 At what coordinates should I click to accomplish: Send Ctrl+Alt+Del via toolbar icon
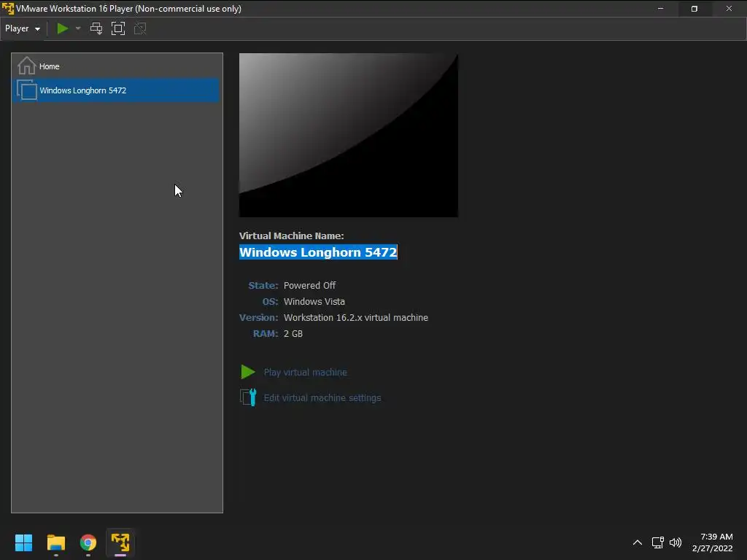(x=96, y=28)
